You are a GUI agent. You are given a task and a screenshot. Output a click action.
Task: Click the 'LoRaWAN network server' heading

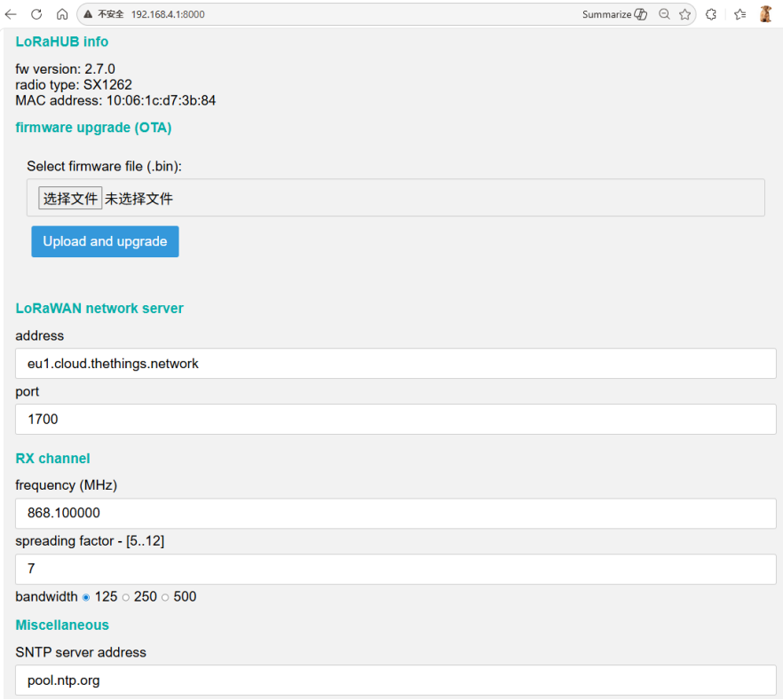99,309
